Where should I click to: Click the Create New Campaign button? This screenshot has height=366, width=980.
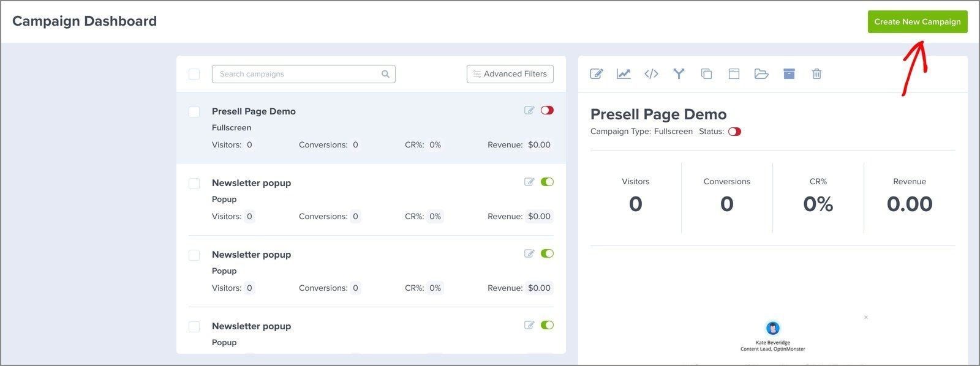[917, 21]
